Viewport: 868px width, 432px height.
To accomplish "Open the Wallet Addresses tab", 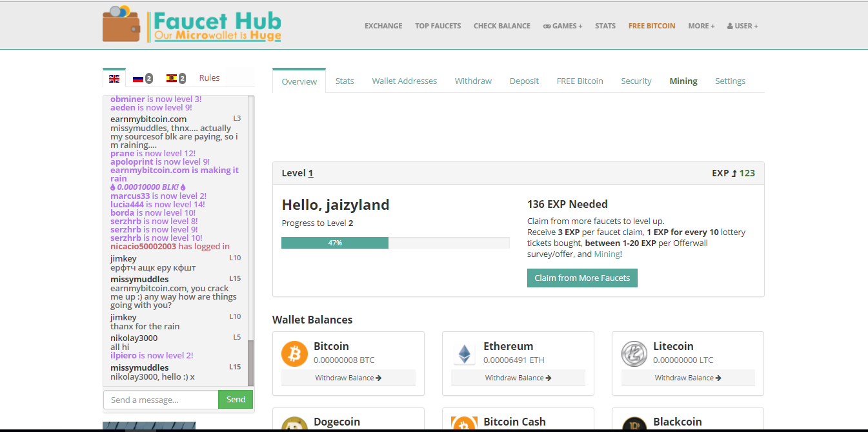I will [x=405, y=81].
